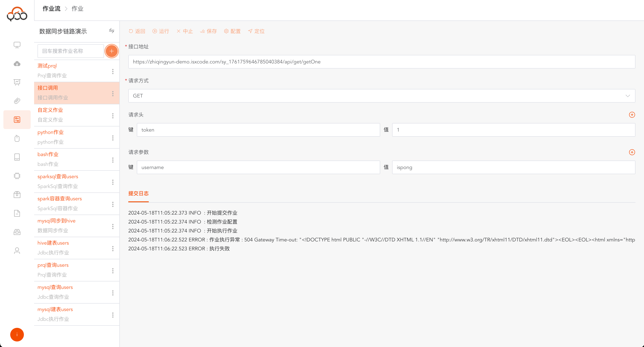Click the 保存 save button

pyautogui.click(x=208, y=31)
